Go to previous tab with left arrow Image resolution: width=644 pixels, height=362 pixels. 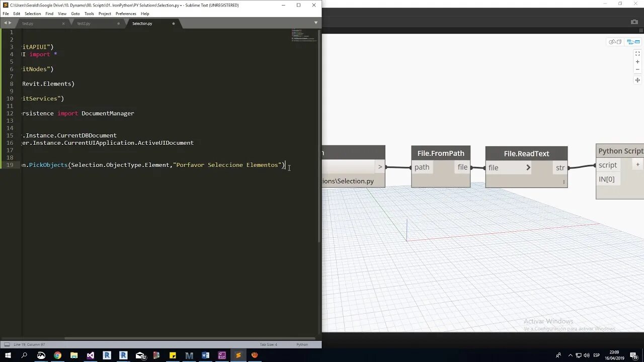pyautogui.click(x=5, y=23)
